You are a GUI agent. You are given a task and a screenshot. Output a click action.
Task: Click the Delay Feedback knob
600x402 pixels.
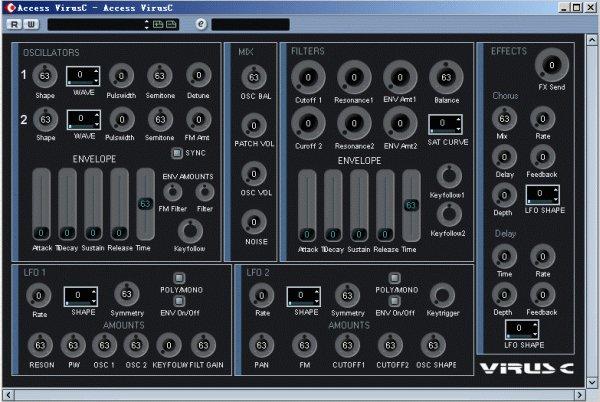(543, 295)
